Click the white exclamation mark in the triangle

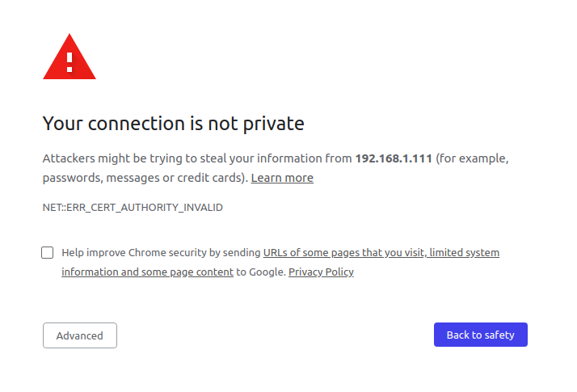pyautogui.click(x=69, y=60)
